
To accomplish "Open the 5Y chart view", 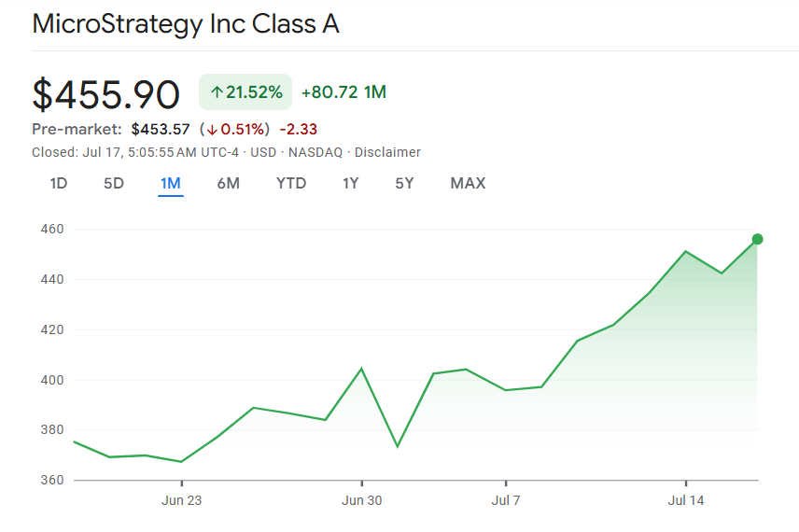I will (x=404, y=183).
